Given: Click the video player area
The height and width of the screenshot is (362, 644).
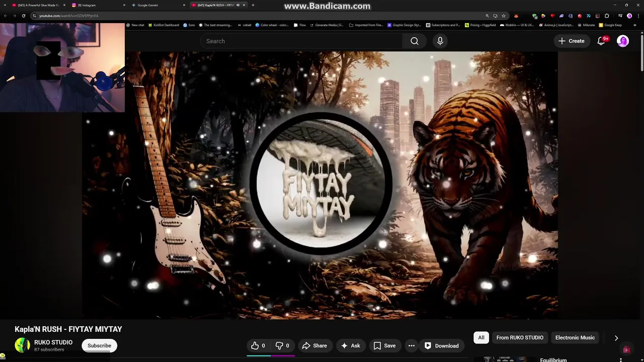Looking at the screenshot, I should click(320, 185).
